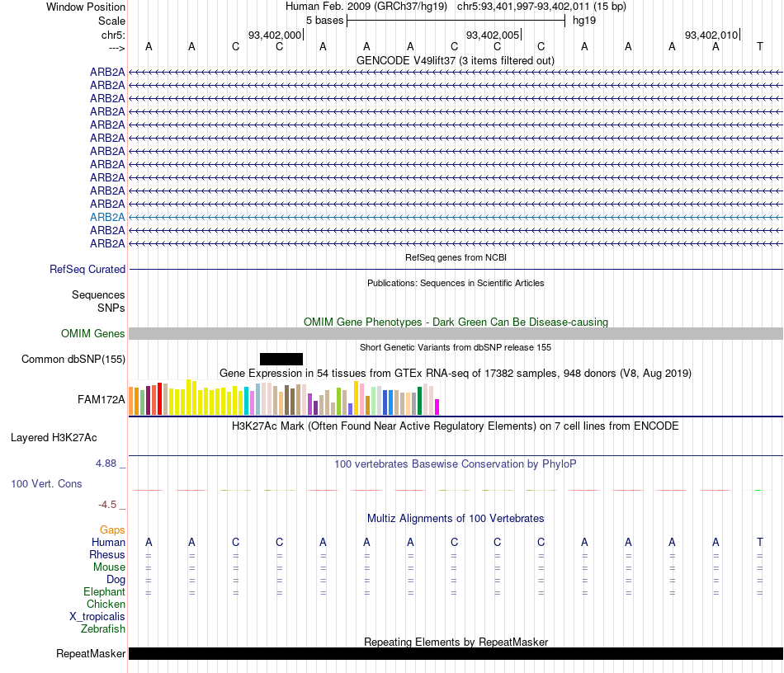Open 'Short Genetic Variants from dbSNP release 155'
Viewport: 784px width, 673px height.
(x=456, y=347)
